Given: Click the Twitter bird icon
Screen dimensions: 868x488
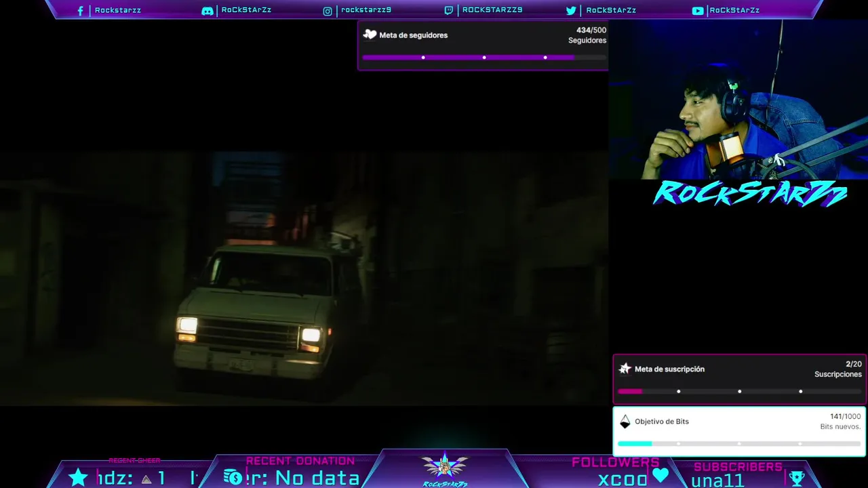Looking at the screenshot, I should click(571, 11).
